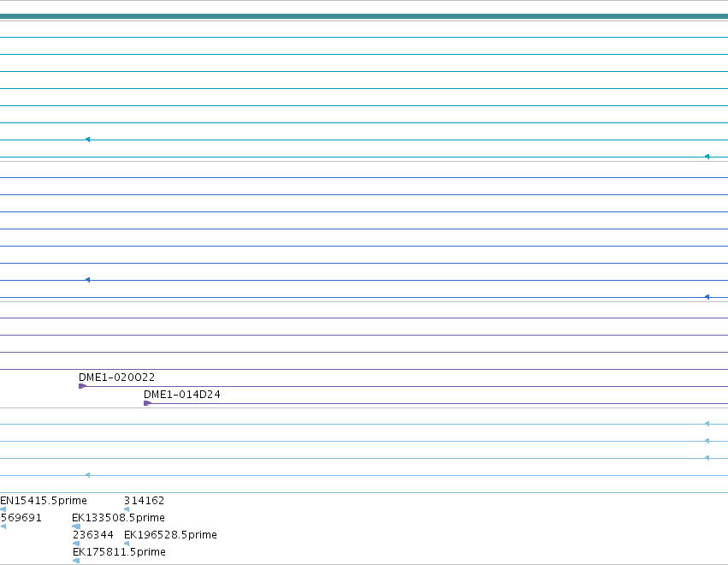Click the arrow glyph beneath EK196528.5prime

(x=127, y=544)
